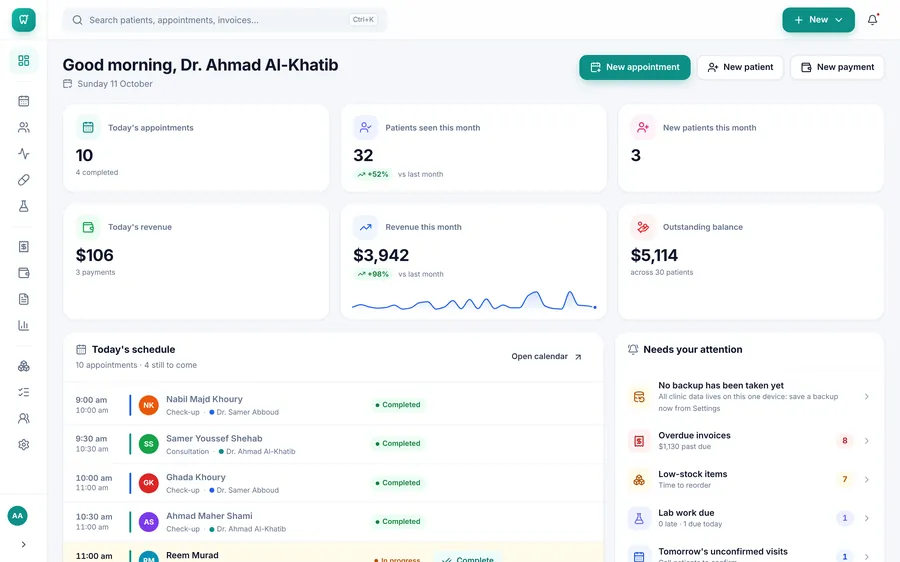Open the staff users icon in sidebar

pos(24,418)
